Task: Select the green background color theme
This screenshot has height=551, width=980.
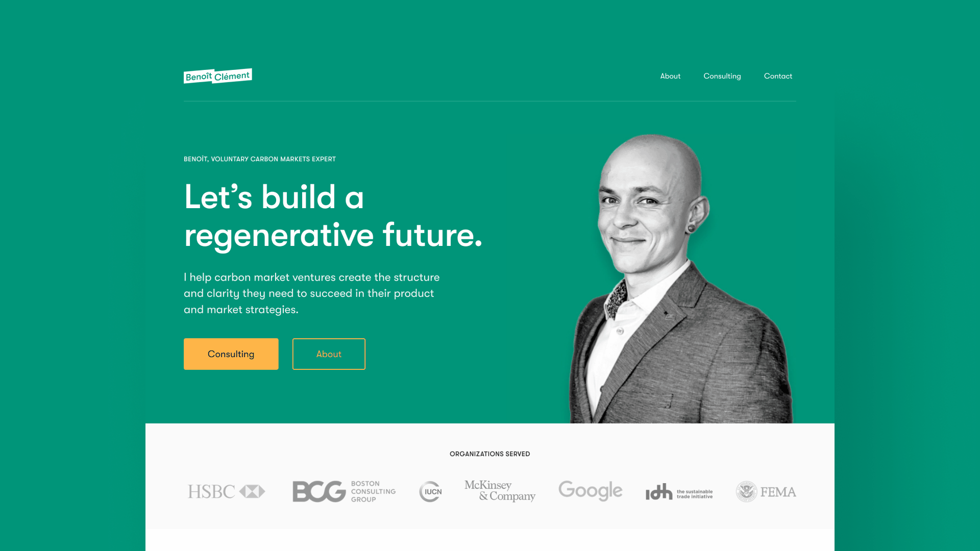Action: pos(67,269)
